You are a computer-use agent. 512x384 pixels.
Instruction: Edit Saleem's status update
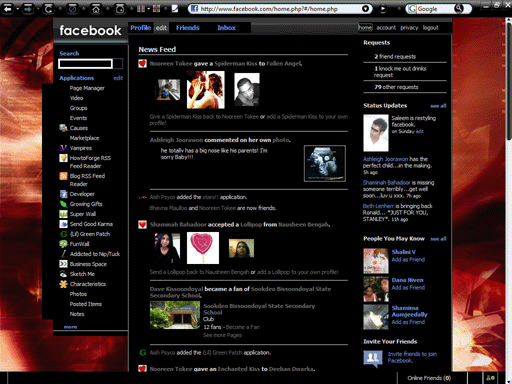[420, 131]
